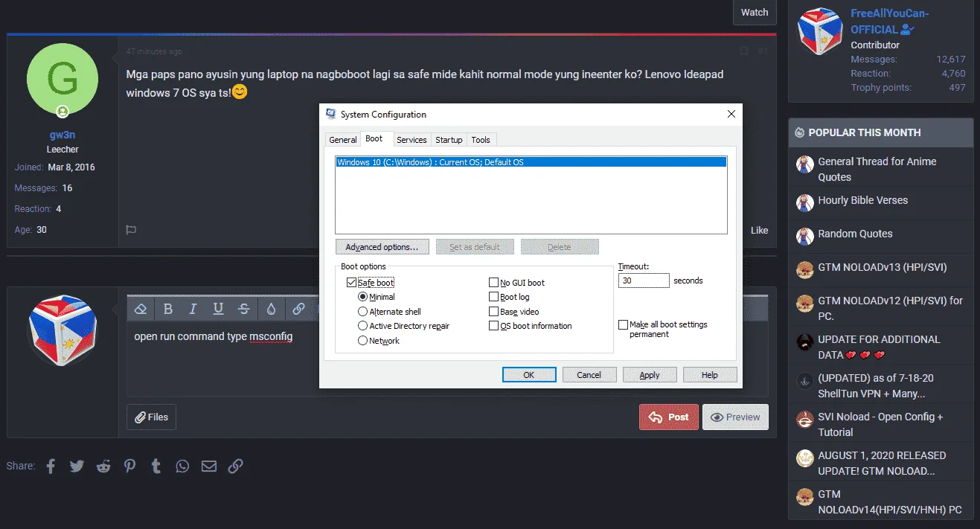The width and height of the screenshot is (980, 529).
Task: Share thread by email envelope icon
Action: pyautogui.click(x=209, y=466)
